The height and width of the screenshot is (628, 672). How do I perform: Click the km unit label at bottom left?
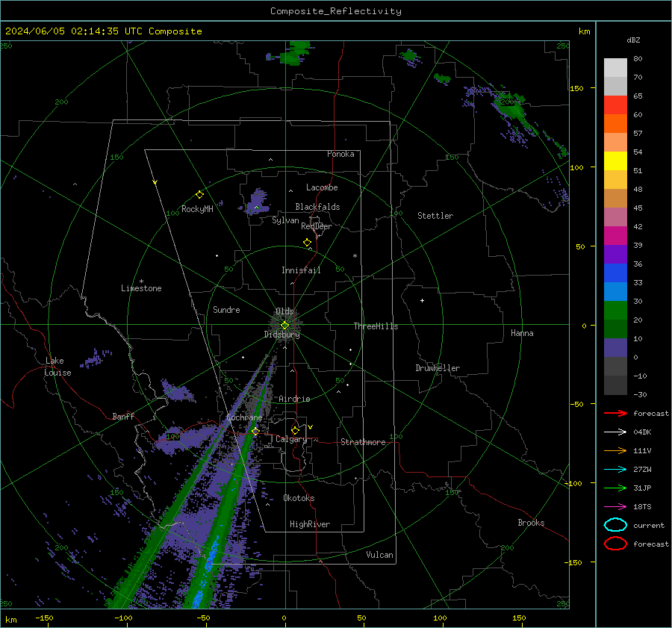pos(10,620)
